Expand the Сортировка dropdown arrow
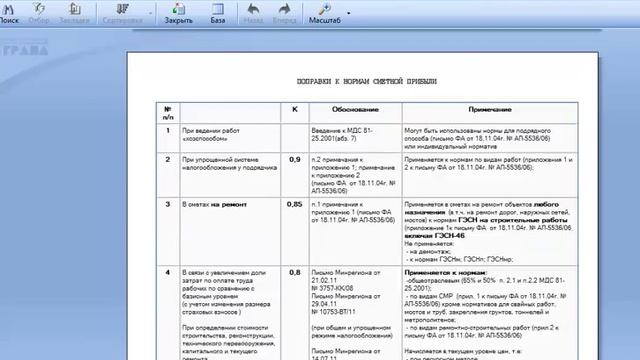Viewport: 640px width, 360px height. [151, 13]
